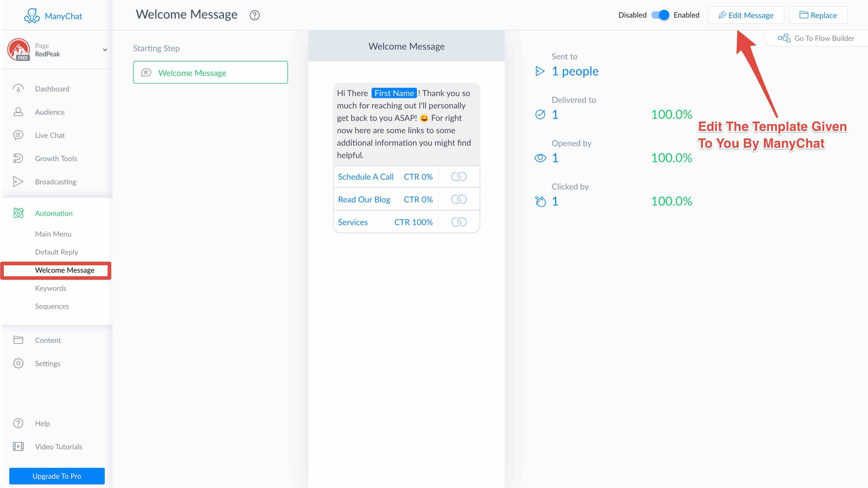The image size is (868, 488).
Task: Open Broadcasting section
Action: (55, 182)
